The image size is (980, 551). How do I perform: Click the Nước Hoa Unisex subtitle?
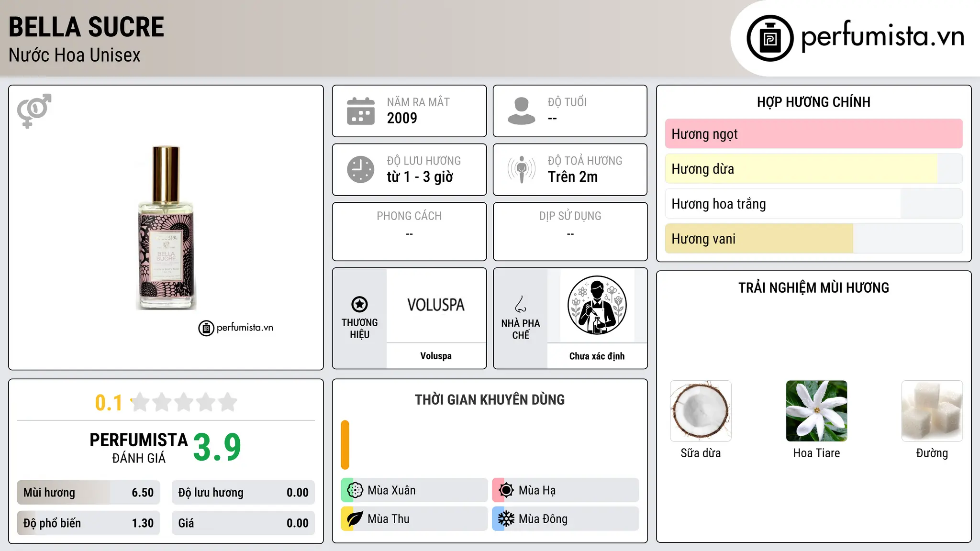coord(75,55)
